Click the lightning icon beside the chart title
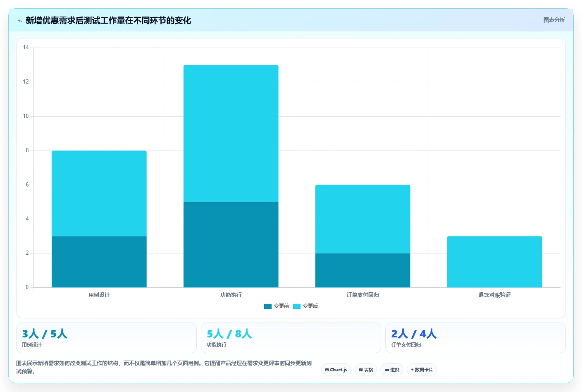The height and width of the screenshot is (392, 582). coord(19,21)
